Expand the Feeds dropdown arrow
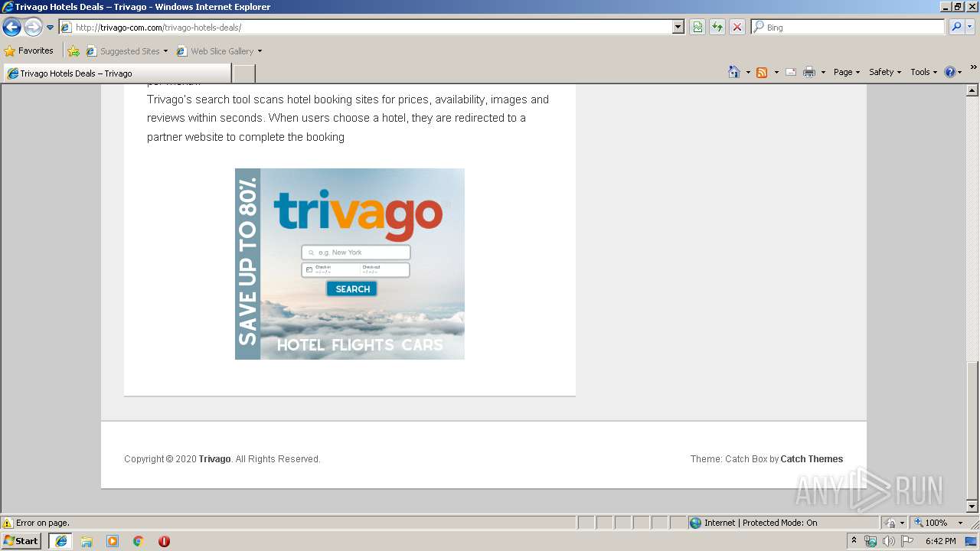 pyautogui.click(x=776, y=72)
